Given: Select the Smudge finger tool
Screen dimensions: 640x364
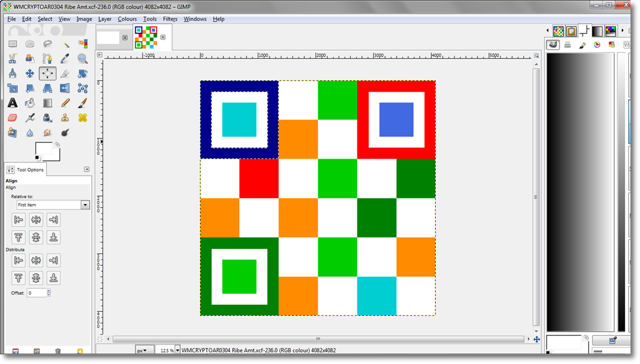Looking at the screenshot, I should click(x=47, y=133).
